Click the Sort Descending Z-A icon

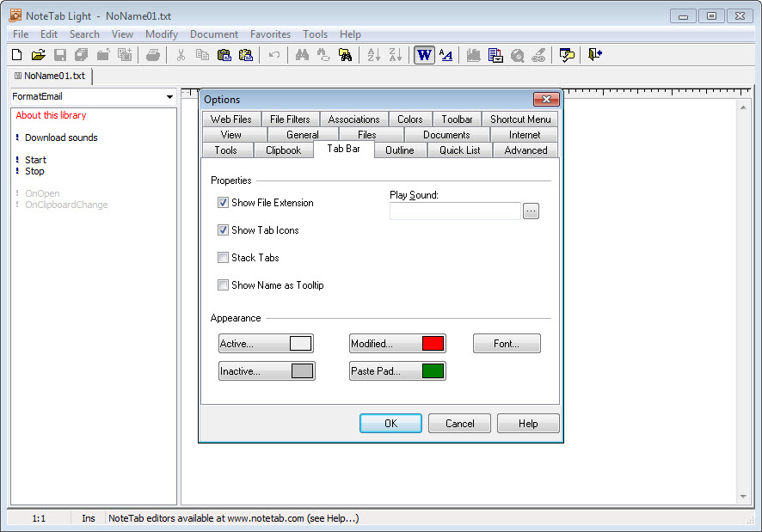click(x=395, y=55)
